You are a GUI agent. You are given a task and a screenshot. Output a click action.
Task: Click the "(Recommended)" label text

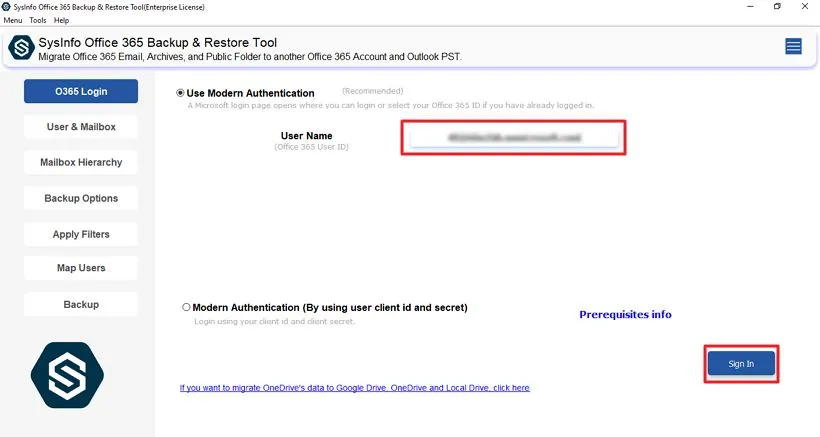(x=372, y=91)
